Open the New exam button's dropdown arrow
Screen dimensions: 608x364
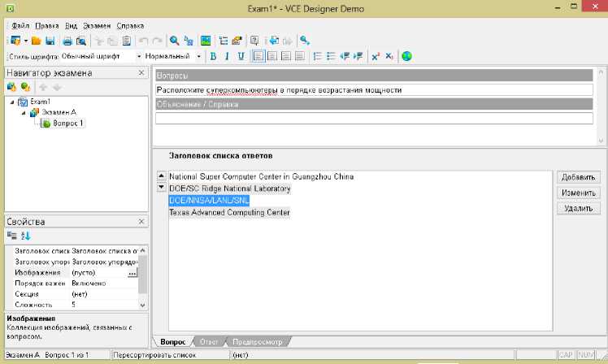click(x=25, y=41)
